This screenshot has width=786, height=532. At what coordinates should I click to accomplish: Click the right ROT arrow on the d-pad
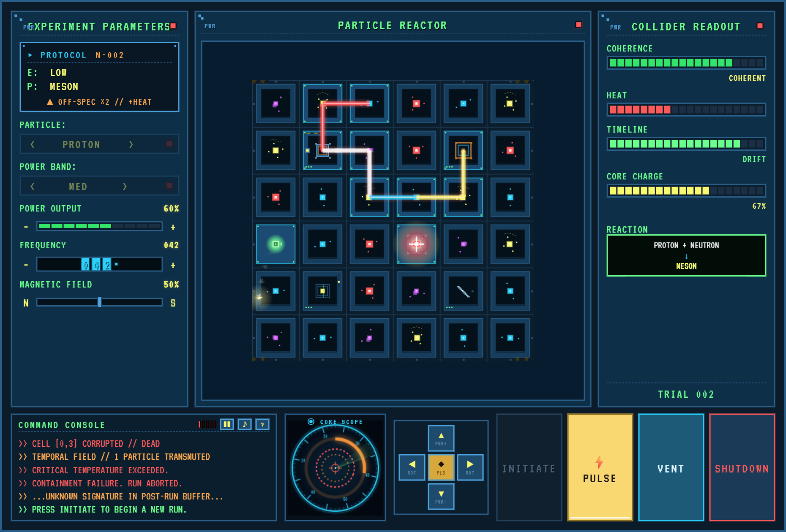(x=470, y=467)
